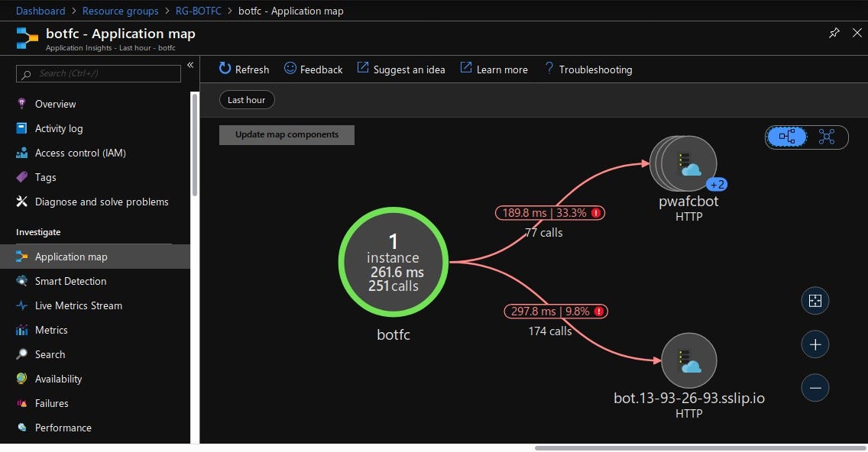Go to RG-BOTFC breadcrumb

(x=198, y=11)
